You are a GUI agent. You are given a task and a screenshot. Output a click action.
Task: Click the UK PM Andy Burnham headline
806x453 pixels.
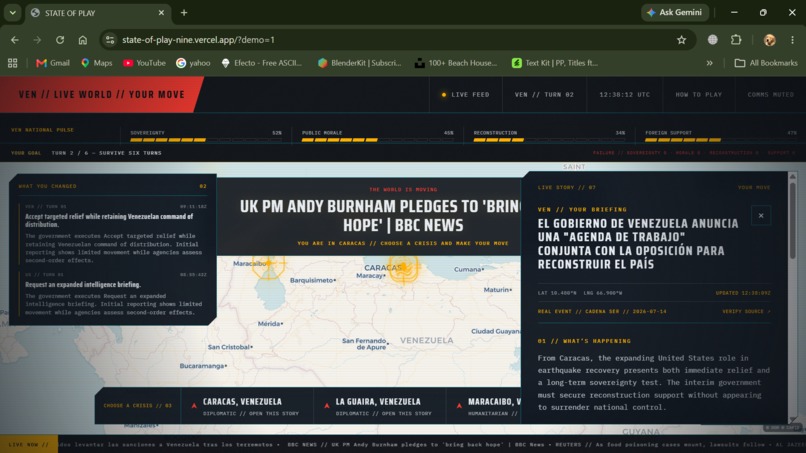click(380, 216)
